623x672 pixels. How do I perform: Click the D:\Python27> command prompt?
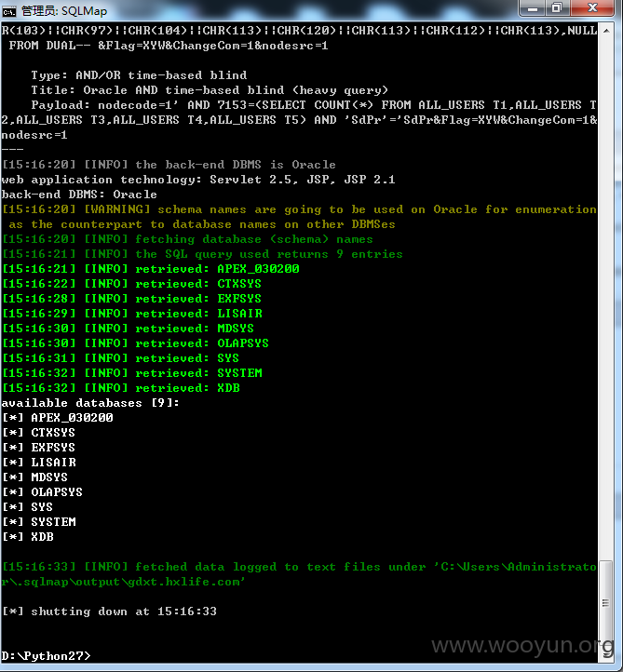click(47, 656)
